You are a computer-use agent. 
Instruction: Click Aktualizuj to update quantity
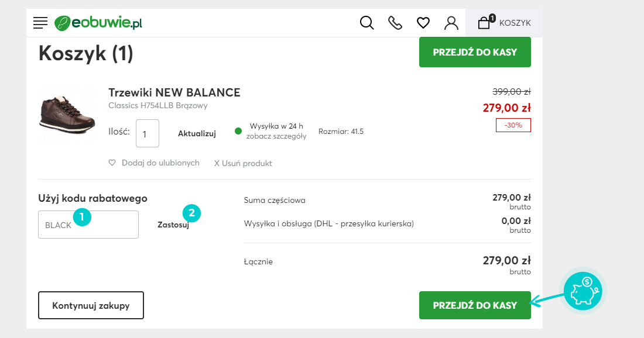tap(197, 133)
